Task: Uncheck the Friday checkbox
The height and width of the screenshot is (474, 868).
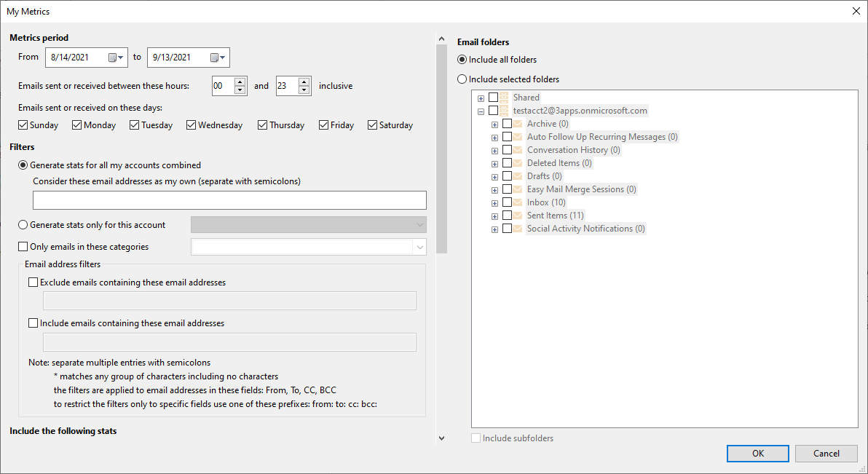Action: (x=324, y=125)
